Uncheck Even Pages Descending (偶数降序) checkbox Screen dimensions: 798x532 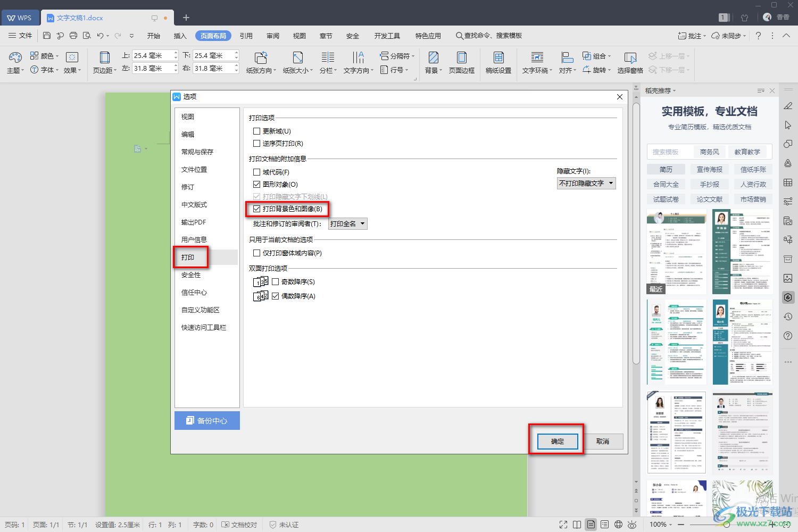pyautogui.click(x=275, y=296)
